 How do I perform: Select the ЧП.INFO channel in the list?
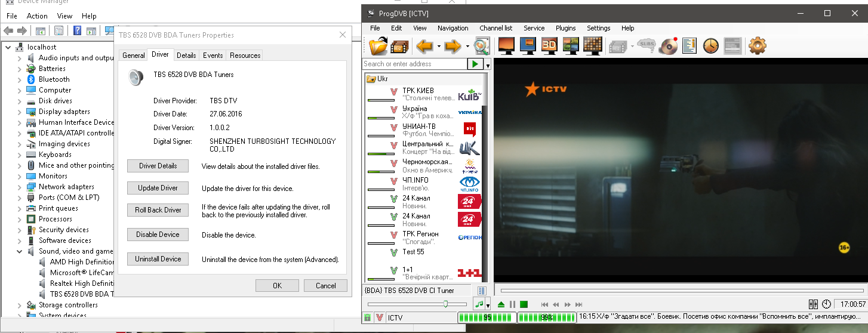click(x=424, y=184)
